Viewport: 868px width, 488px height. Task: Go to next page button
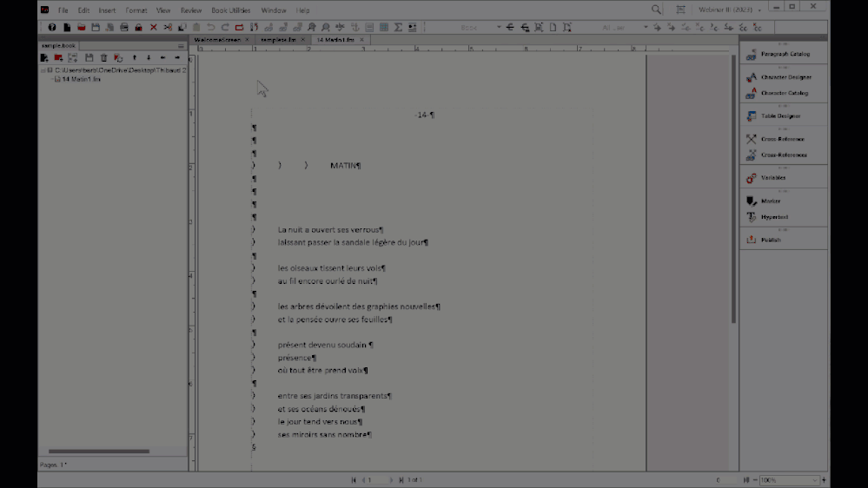coord(391,480)
